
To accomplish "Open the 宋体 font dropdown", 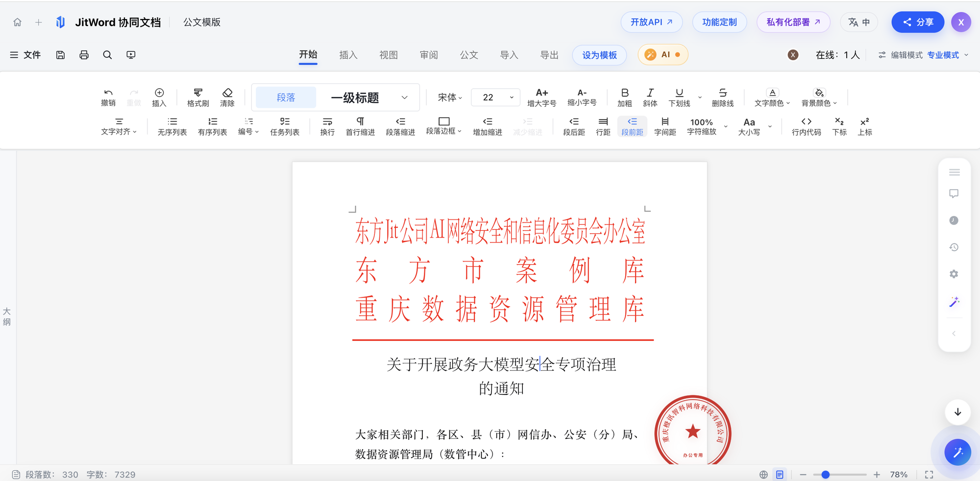I will coord(450,97).
